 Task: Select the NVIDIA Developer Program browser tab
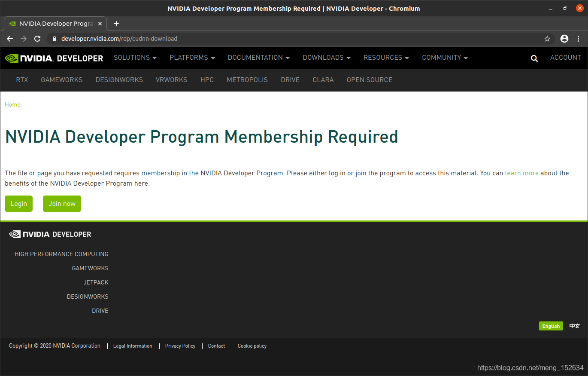tap(55, 24)
